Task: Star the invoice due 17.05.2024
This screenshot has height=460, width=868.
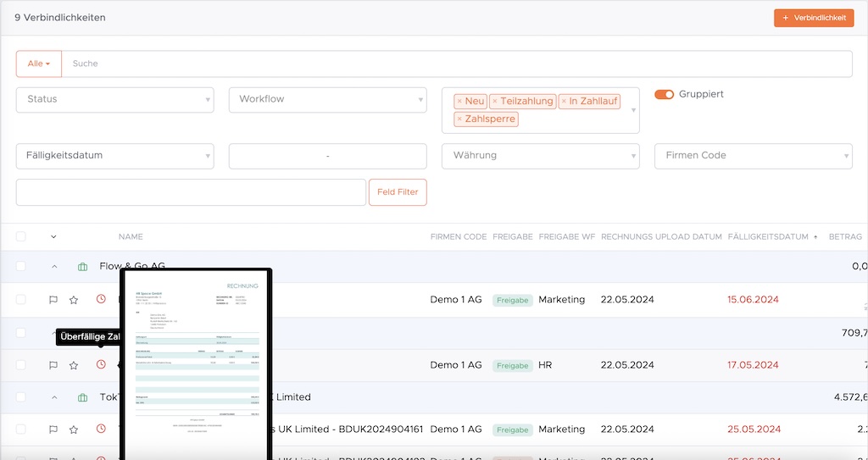Action: pos(74,365)
